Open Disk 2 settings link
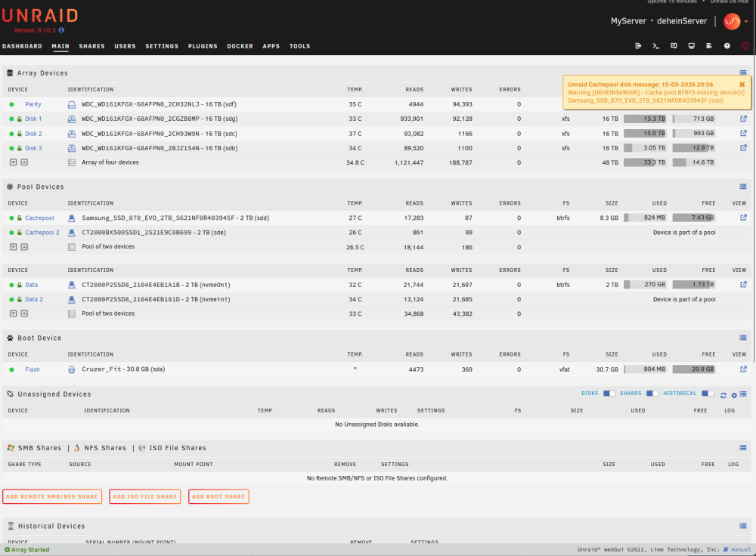The image size is (756, 556). click(33, 134)
